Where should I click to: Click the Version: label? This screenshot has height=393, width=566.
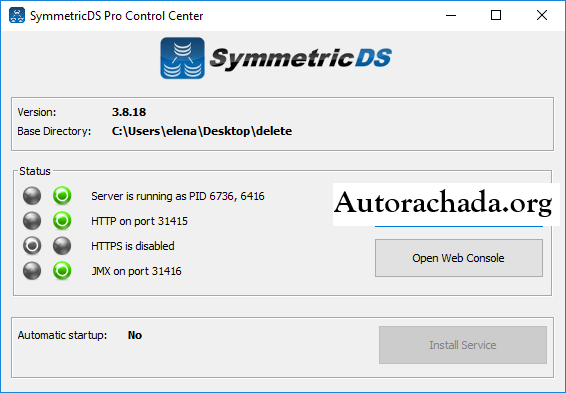37,112
